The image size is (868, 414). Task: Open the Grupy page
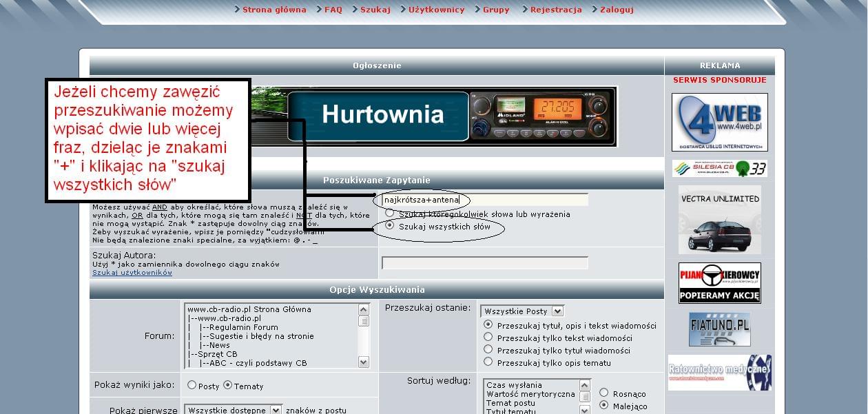(x=496, y=10)
